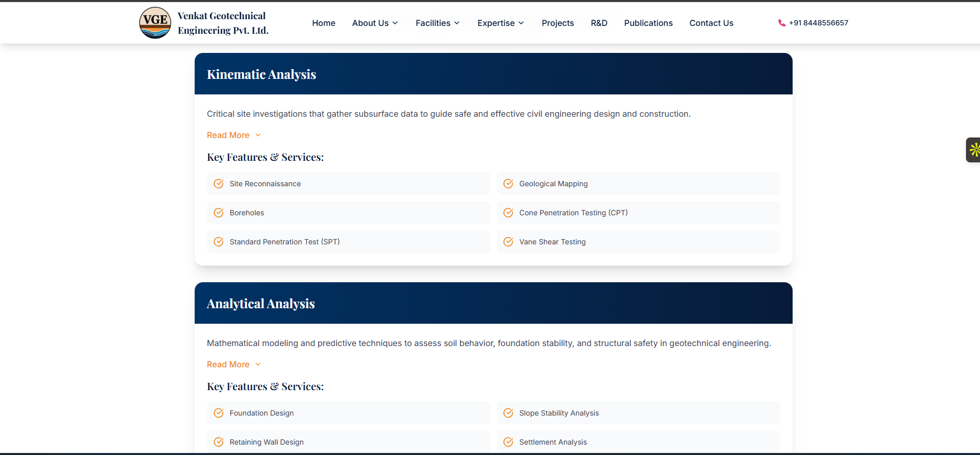The image size is (980, 455).
Task: Select the Settlement Analysis text
Action: click(553, 442)
